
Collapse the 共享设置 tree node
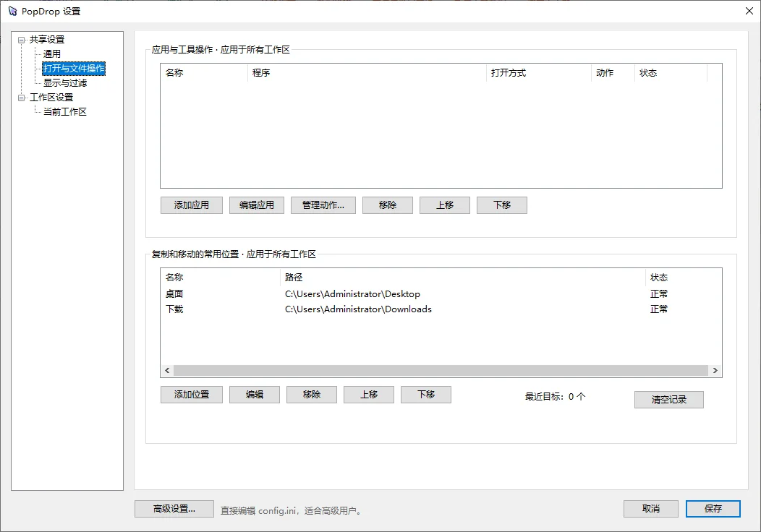22,40
